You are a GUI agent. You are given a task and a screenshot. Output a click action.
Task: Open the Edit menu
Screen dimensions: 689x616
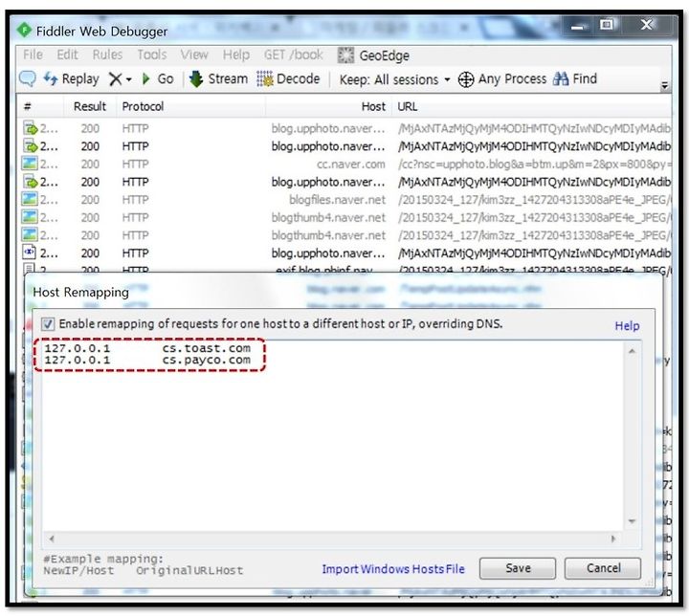pos(67,55)
